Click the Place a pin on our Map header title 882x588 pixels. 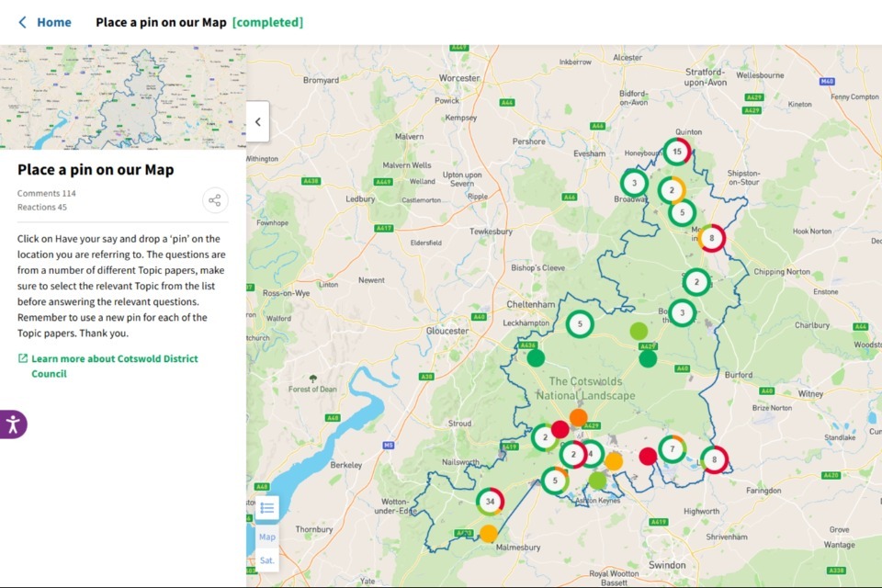pyautogui.click(x=161, y=22)
